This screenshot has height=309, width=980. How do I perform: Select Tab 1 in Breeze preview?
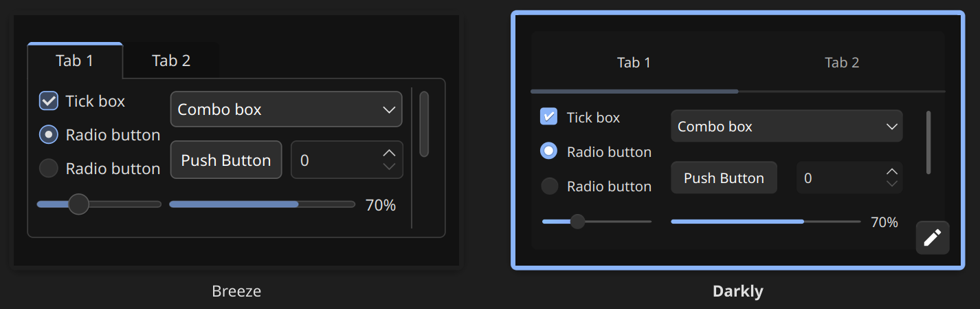click(x=74, y=61)
